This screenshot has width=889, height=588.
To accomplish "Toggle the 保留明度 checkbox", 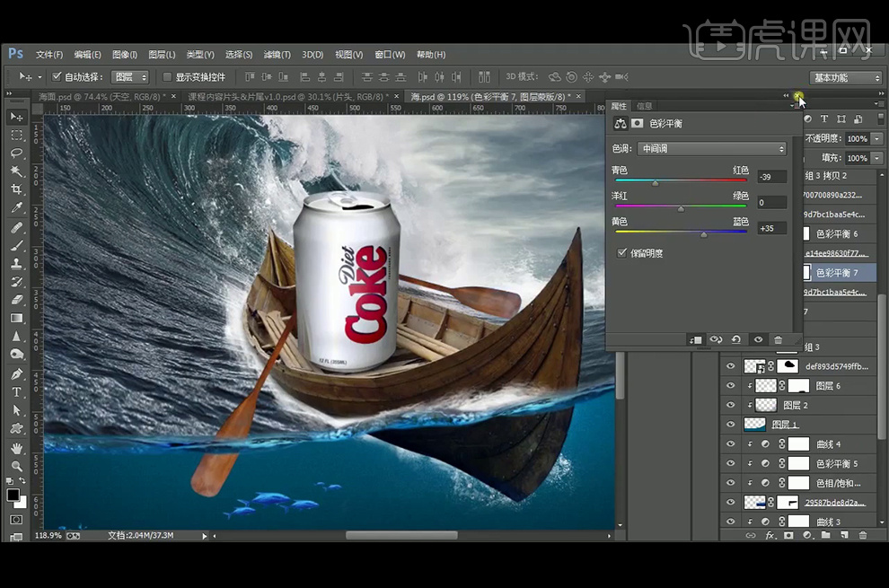I will pyautogui.click(x=622, y=254).
